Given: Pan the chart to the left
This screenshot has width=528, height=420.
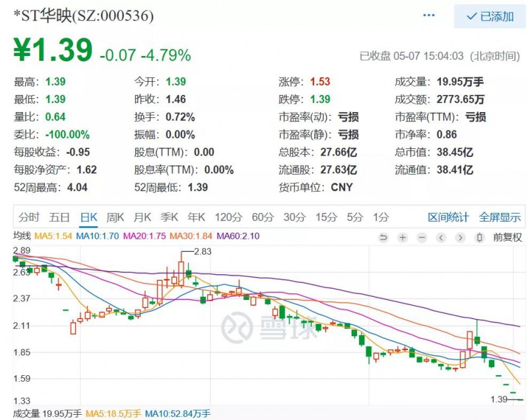Looking at the screenshot, I should pyautogui.click(x=439, y=237).
